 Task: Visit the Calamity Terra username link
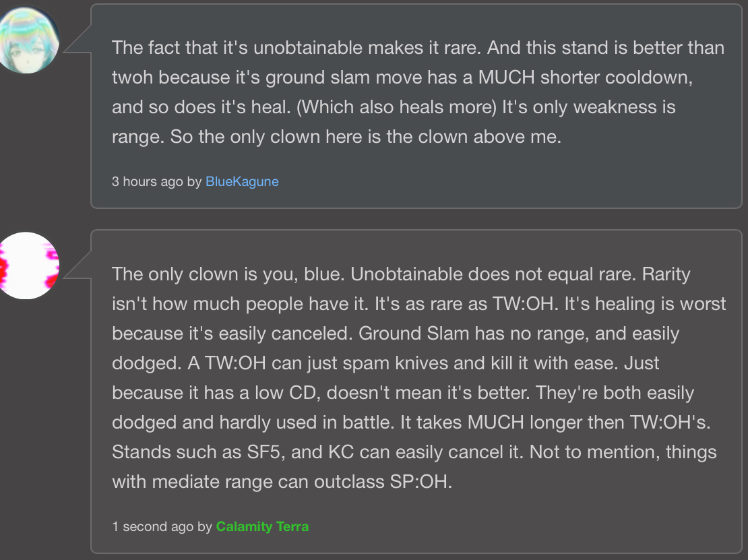coord(262,526)
